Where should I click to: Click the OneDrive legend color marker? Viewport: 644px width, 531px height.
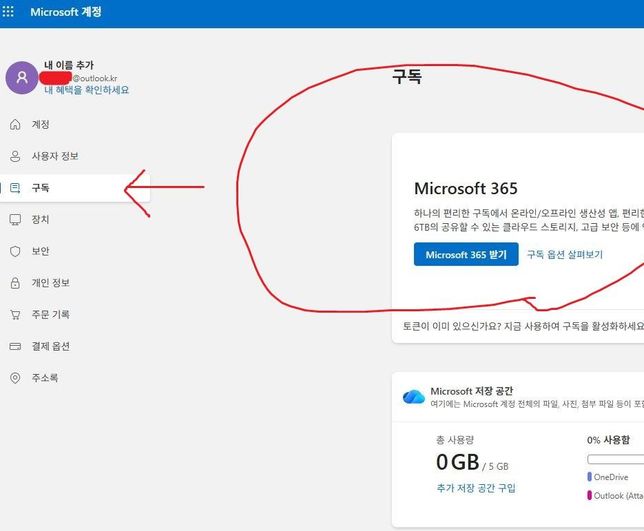click(589, 477)
